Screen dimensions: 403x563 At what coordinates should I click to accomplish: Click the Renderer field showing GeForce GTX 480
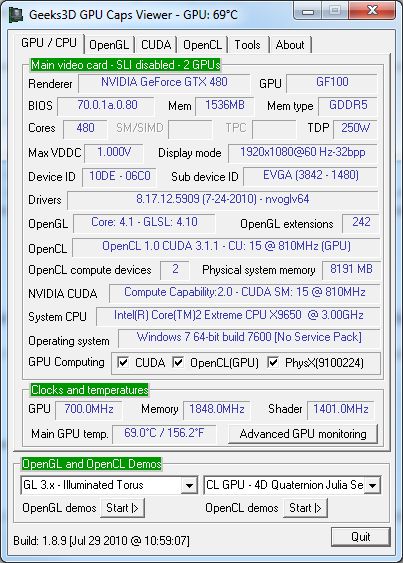pos(164,83)
